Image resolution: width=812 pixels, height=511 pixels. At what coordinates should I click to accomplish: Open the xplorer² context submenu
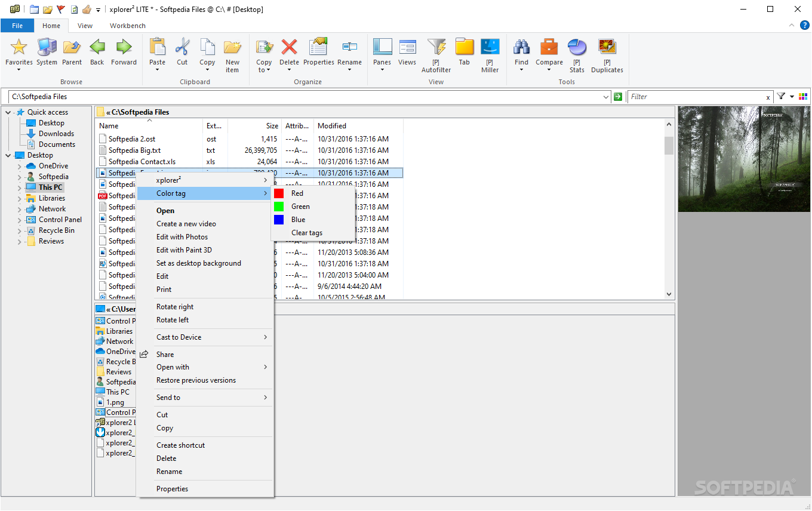pyautogui.click(x=205, y=180)
